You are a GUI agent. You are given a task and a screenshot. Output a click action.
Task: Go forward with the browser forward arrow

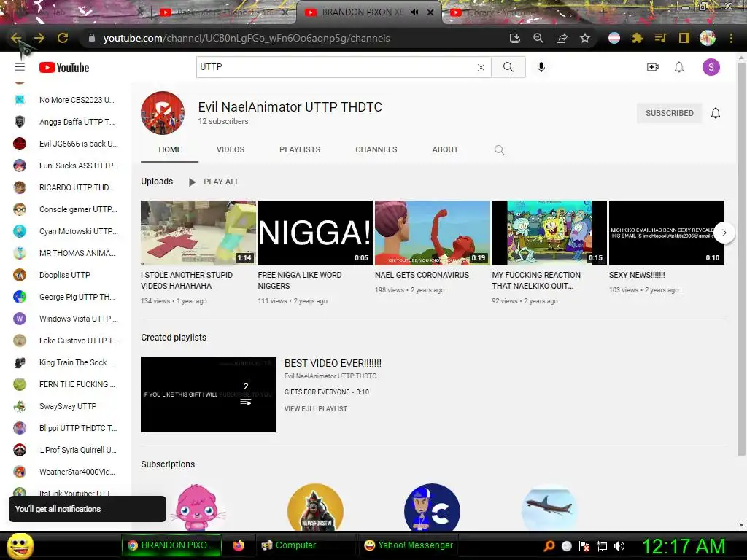(39, 38)
